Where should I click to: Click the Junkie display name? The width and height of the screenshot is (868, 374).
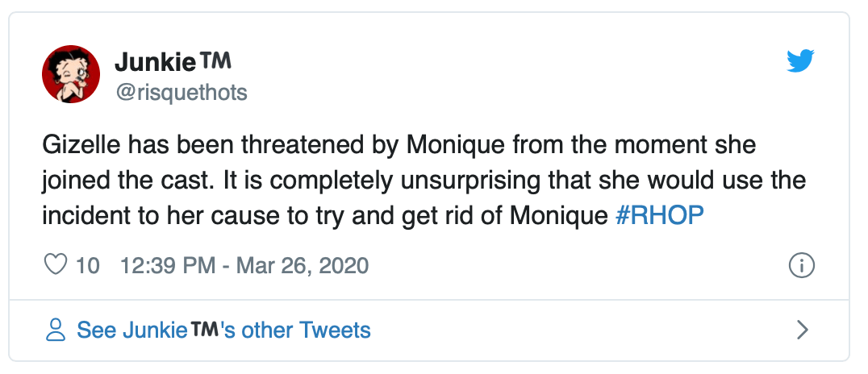point(155,62)
